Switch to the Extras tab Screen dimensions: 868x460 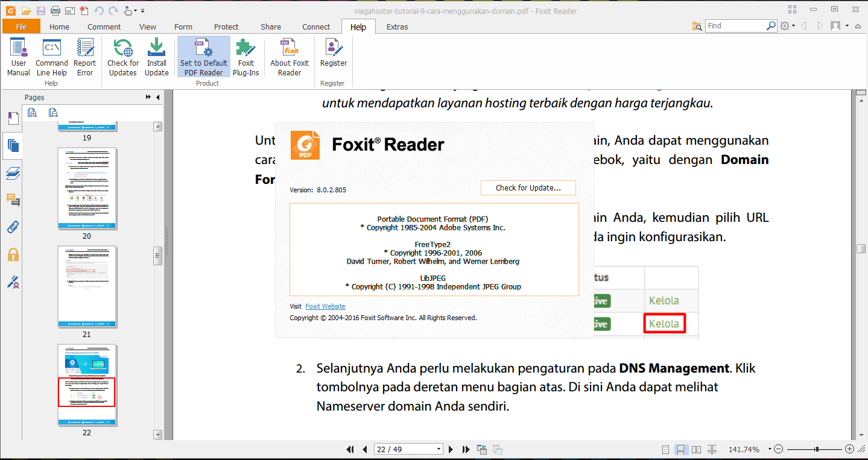(397, 27)
